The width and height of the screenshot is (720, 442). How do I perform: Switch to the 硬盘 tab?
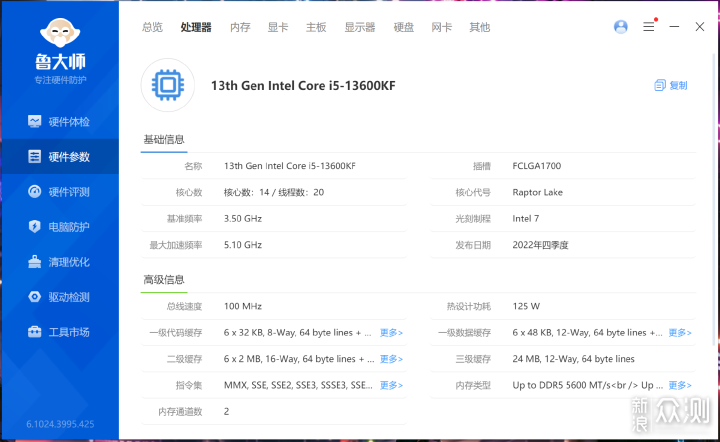(x=404, y=27)
